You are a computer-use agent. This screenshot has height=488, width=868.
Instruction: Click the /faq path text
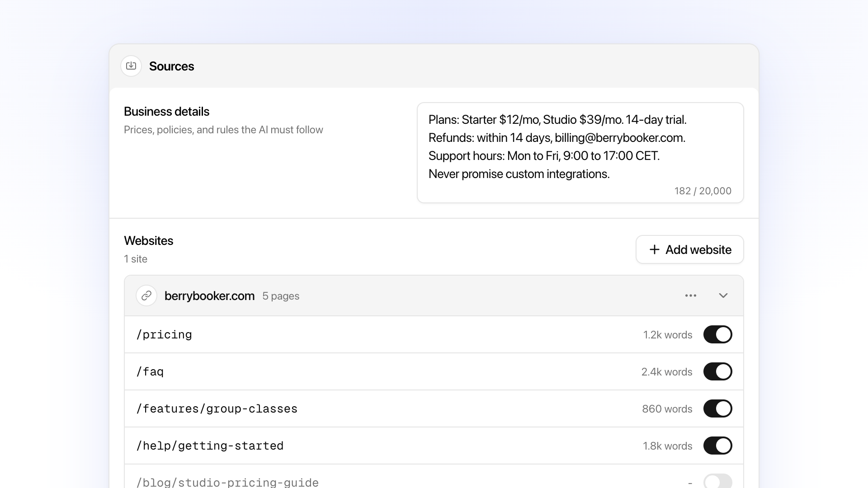coord(150,372)
